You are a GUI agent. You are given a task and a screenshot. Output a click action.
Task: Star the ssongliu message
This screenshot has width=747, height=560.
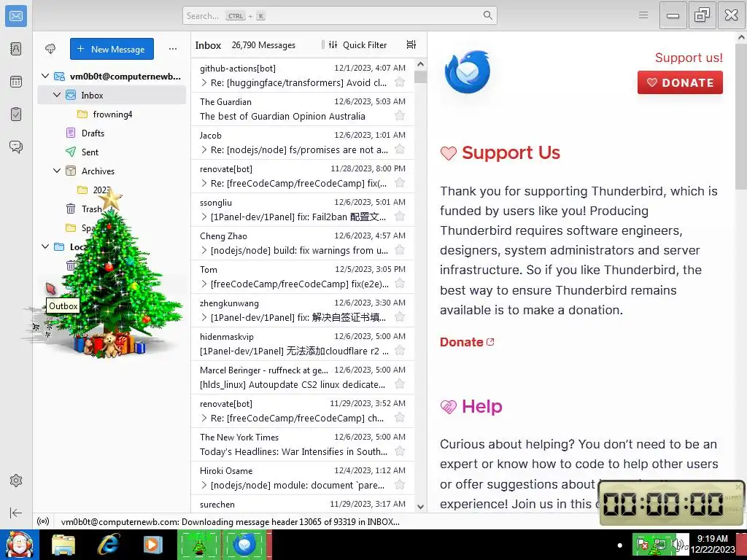pyautogui.click(x=400, y=217)
